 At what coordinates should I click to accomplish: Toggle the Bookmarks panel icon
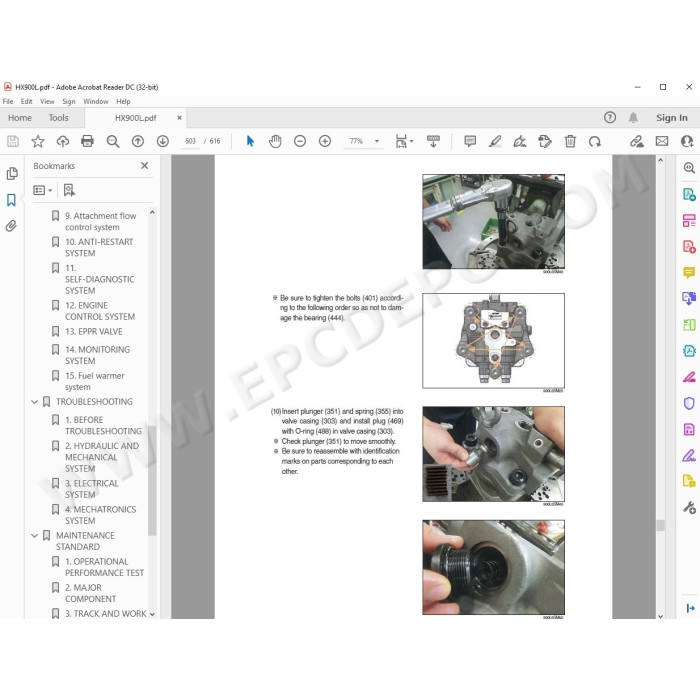[x=12, y=200]
